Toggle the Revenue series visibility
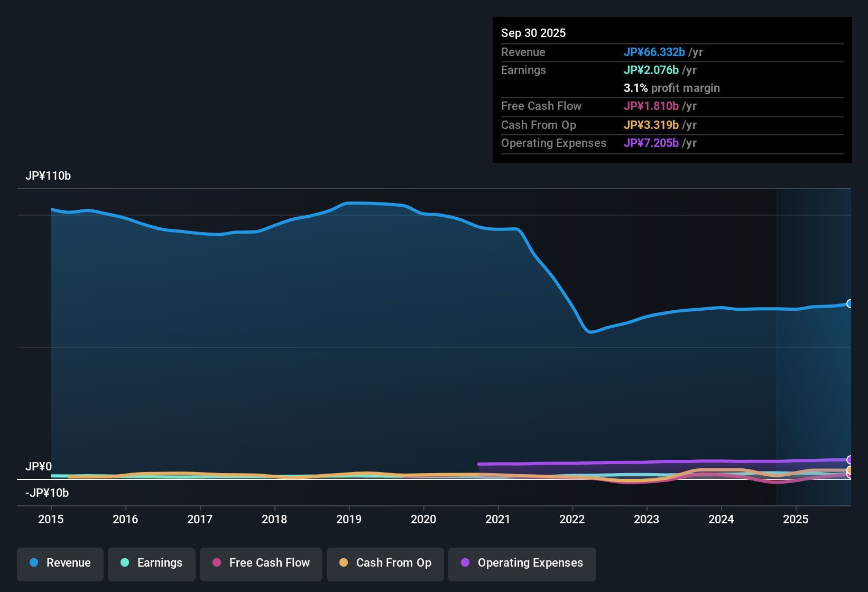This screenshot has width=868, height=592. pos(60,563)
